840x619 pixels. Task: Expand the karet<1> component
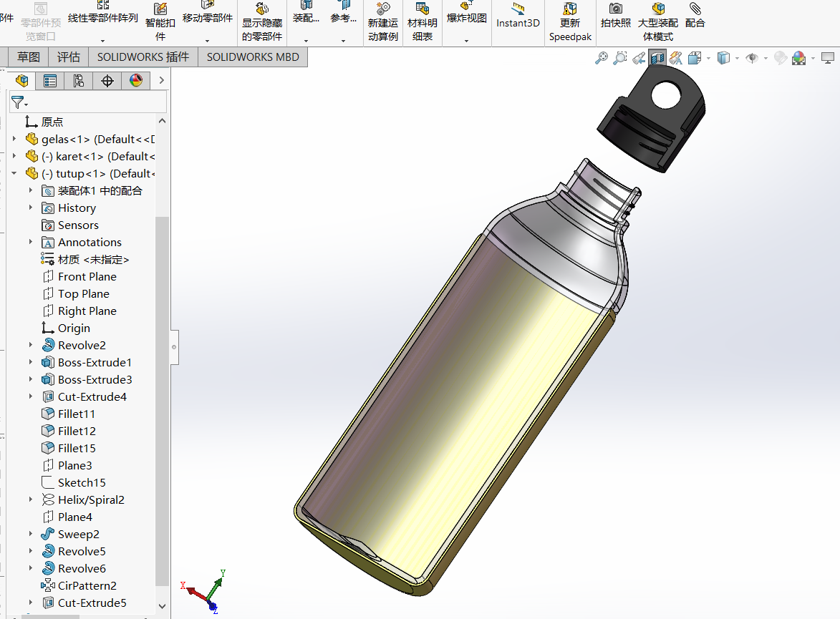pyautogui.click(x=14, y=156)
